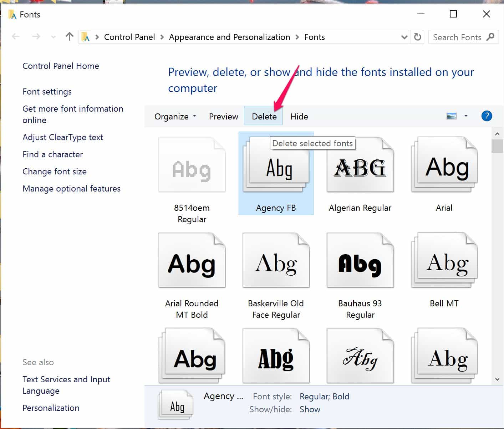Select the Arial Rounded MT Bold font
504x429 pixels.
pyautogui.click(x=192, y=261)
